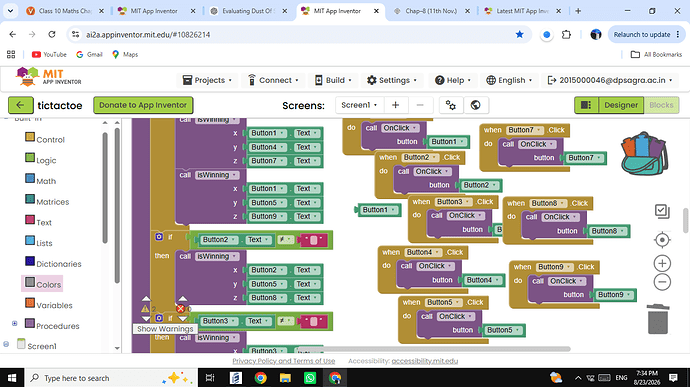Open the loose Button1 block dropdown
The image size is (690, 387).
[x=378, y=210]
